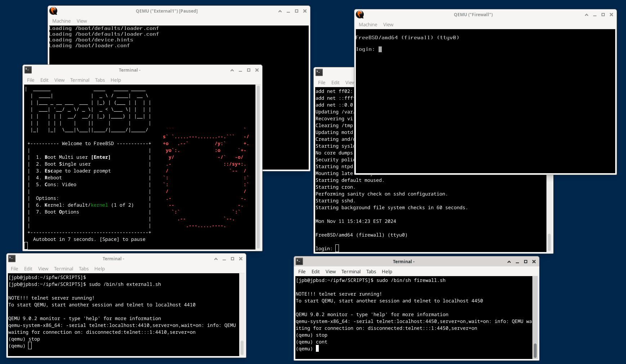Open the Help menu in the external1.sh terminal
Image resolution: width=626 pixels, height=364 pixels.
click(99, 269)
